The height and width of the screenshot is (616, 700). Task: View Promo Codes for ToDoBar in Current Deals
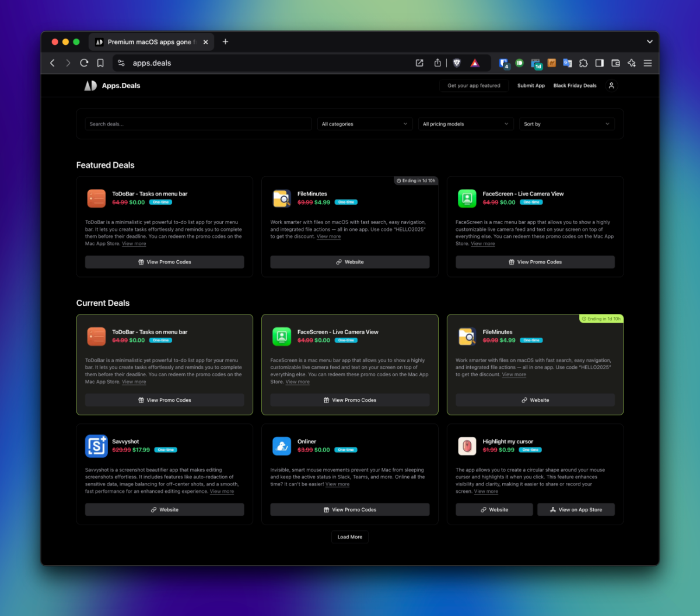pyautogui.click(x=164, y=400)
